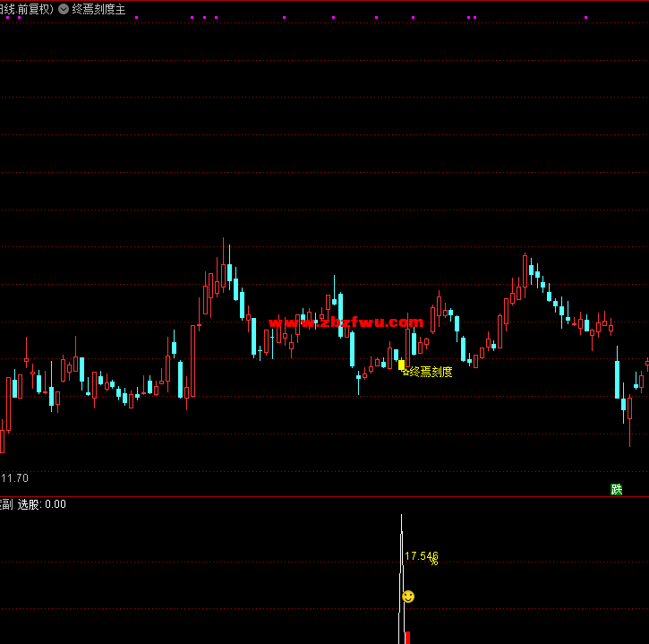Click the yellow smiley face signal icon
The image size is (649, 644).
[x=408, y=596]
